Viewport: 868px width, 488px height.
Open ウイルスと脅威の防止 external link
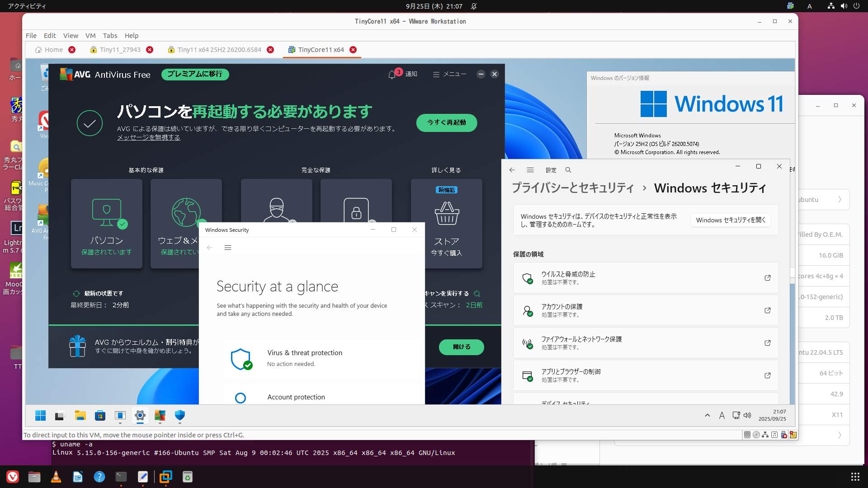point(767,278)
